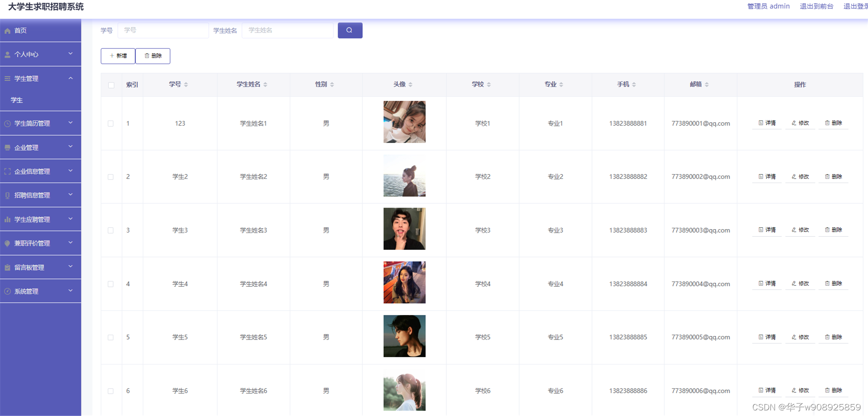The width and height of the screenshot is (868, 416).
Task: Open avatar photo of 学生姓名5
Action: 404,336
